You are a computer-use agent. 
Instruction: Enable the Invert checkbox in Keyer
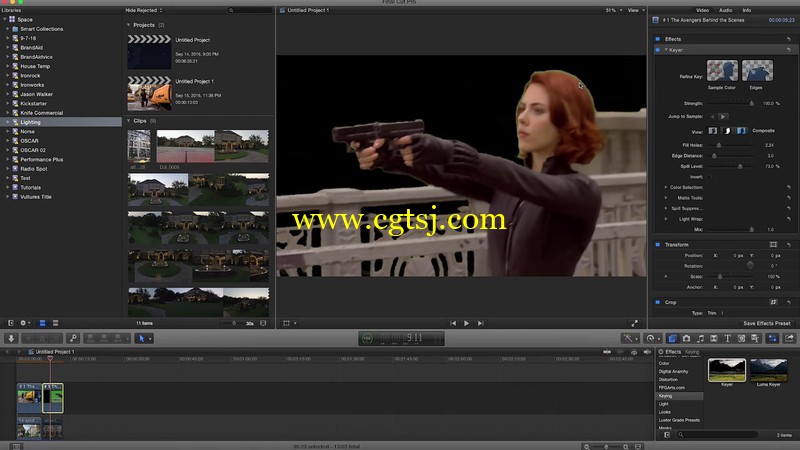[709, 177]
